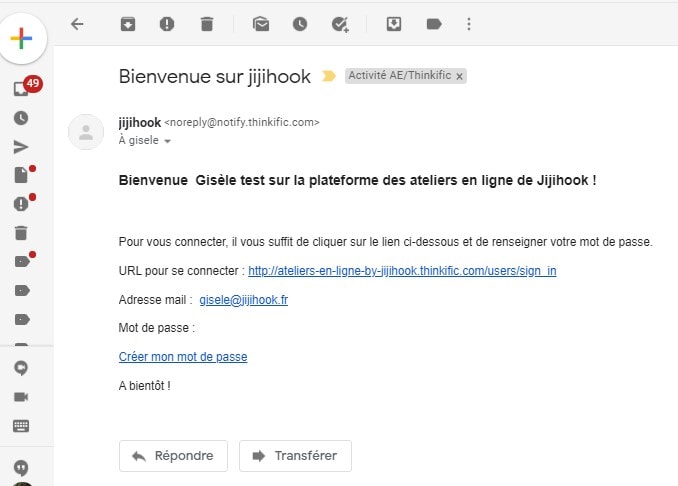Report the message as spam
The image size is (678, 486).
tap(167, 24)
